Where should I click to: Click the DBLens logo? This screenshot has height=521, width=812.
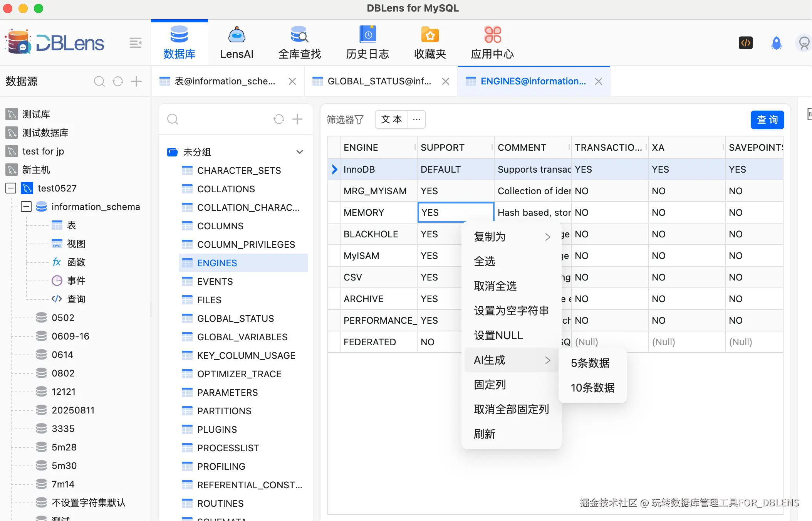pos(55,43)
